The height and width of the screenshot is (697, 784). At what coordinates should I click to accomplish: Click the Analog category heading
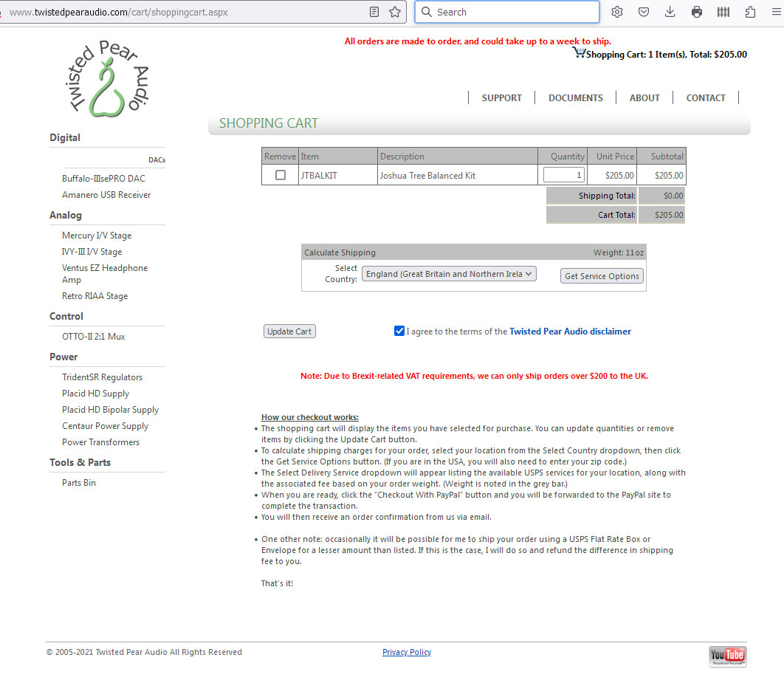66,215
